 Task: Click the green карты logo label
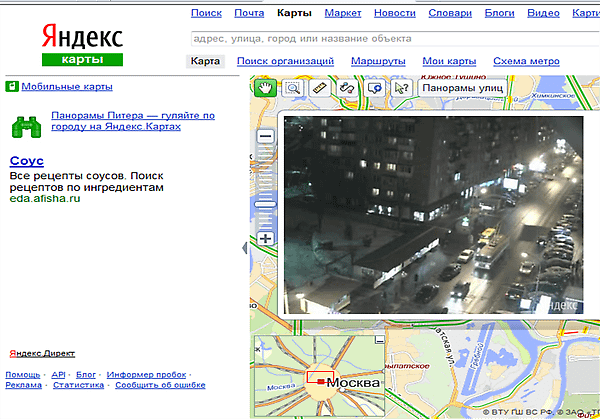click(x=82, y=60)
